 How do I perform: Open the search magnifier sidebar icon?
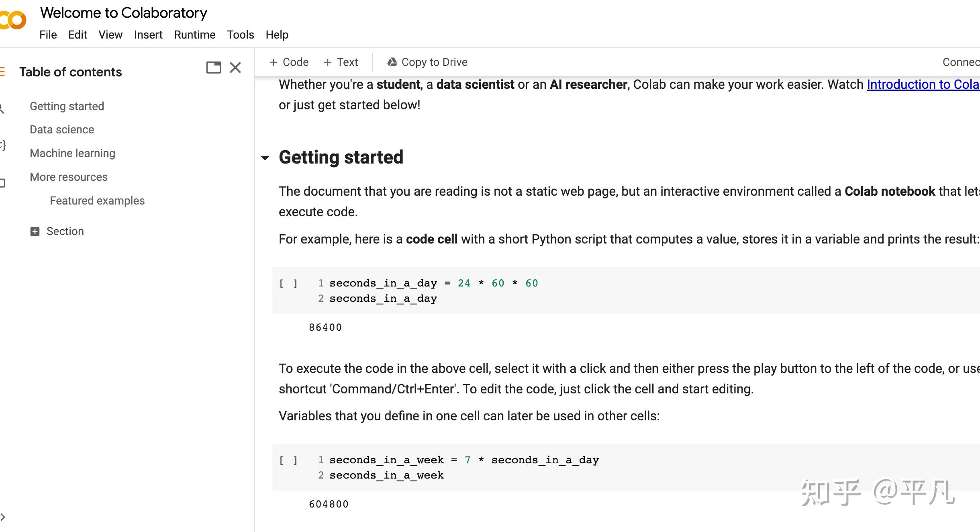2,108
